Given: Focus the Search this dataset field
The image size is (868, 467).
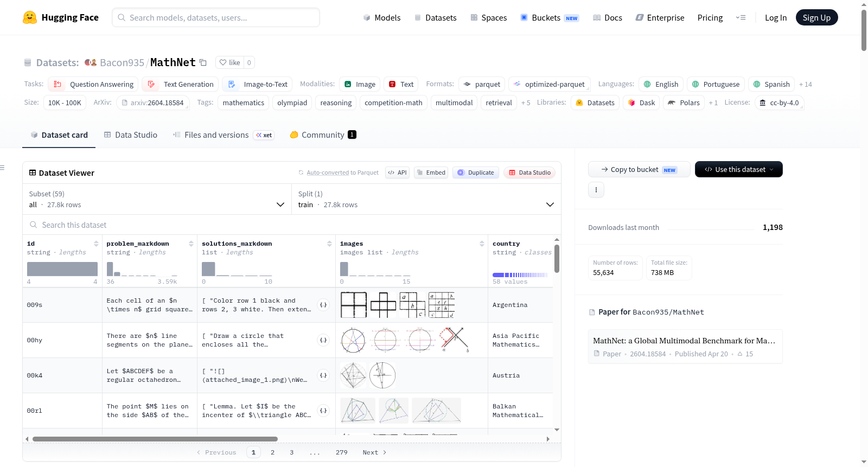Looking at the screenshot, I should [292, 225].
